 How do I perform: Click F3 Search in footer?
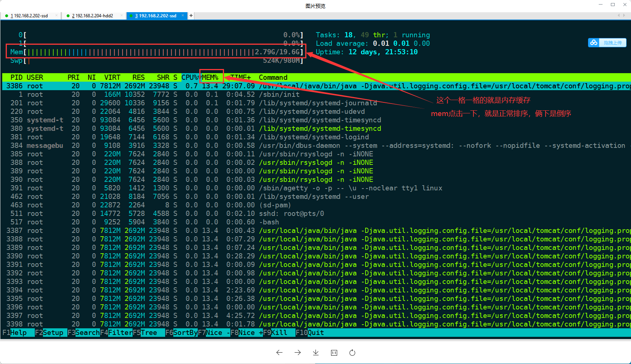point(84,333)
